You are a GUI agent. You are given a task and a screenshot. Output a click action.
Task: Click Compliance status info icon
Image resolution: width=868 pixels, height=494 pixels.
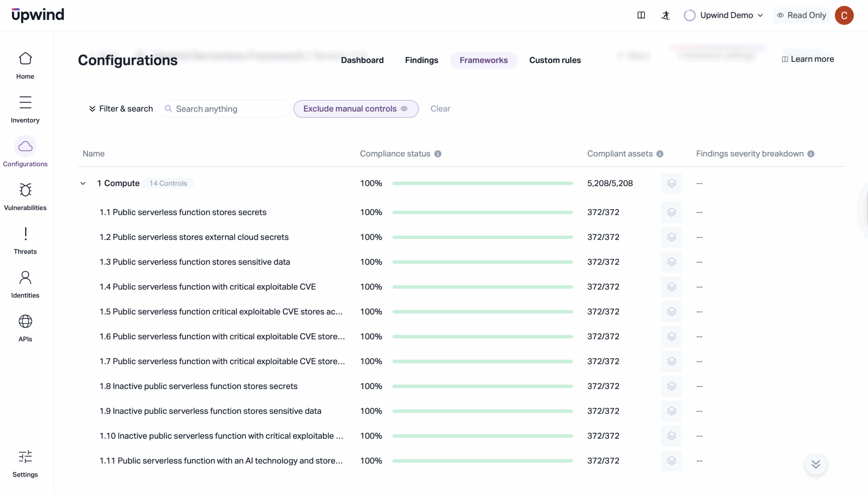click(x=438, y=154)
